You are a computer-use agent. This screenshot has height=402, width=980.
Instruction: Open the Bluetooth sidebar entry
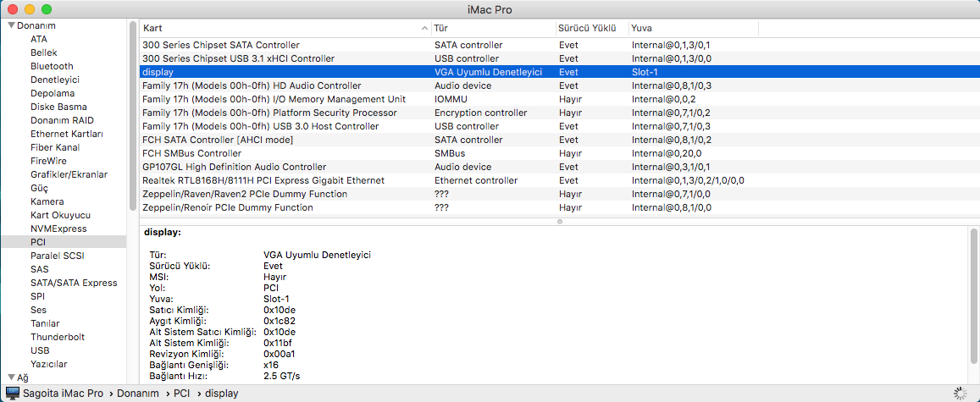click(52, 66)
